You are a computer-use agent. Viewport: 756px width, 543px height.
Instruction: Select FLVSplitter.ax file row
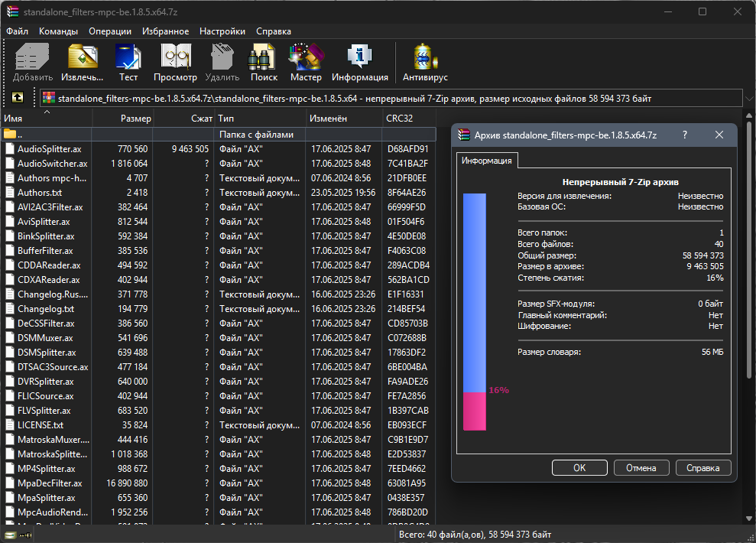[x=218, y=411]
